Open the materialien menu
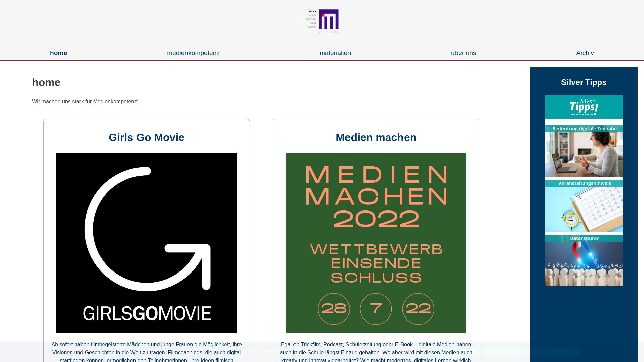644x362 pixels. (x=335, y=53)
